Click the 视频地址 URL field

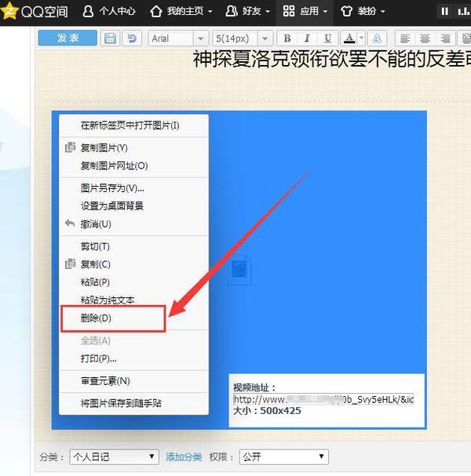click(x=323, y=399)
